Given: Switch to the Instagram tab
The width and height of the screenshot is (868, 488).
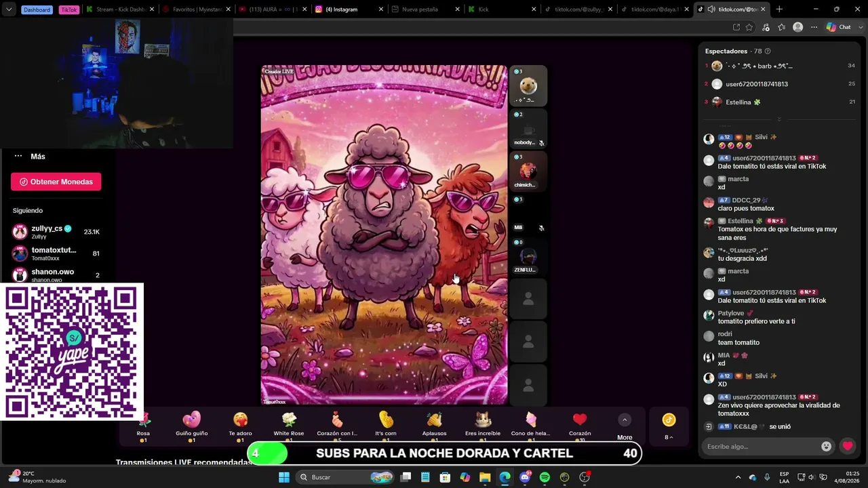Looking at the screenshot, I should (349, 9).
